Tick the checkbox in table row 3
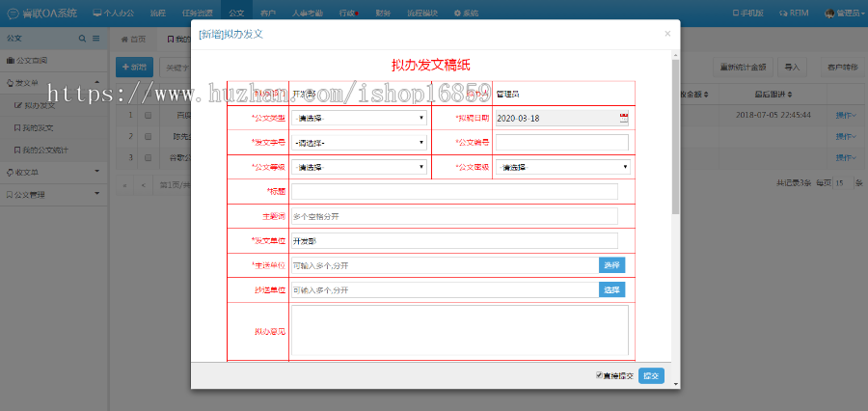868x411 pixels. (148, 157)
